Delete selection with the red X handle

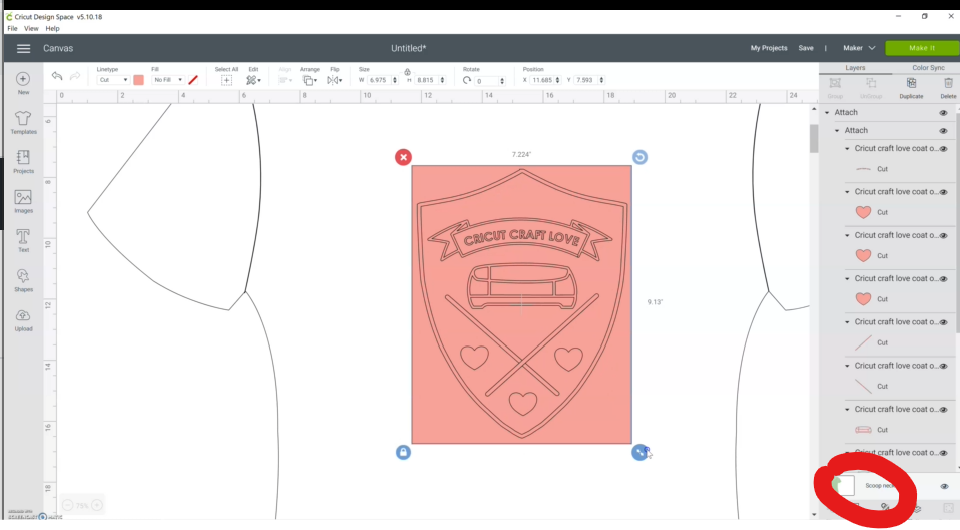coord(403,157)
